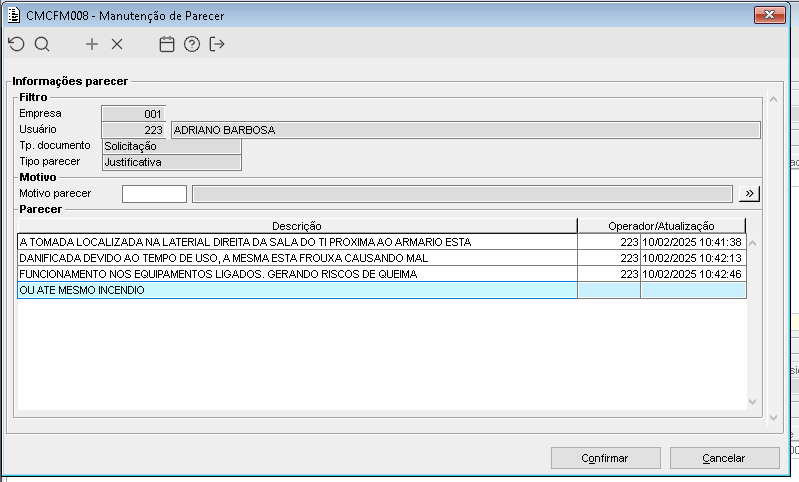Click the X delete icon in toolbar
Image resolution: width=799 pixels, height=482 pixels.
click(x=117, y=44)
